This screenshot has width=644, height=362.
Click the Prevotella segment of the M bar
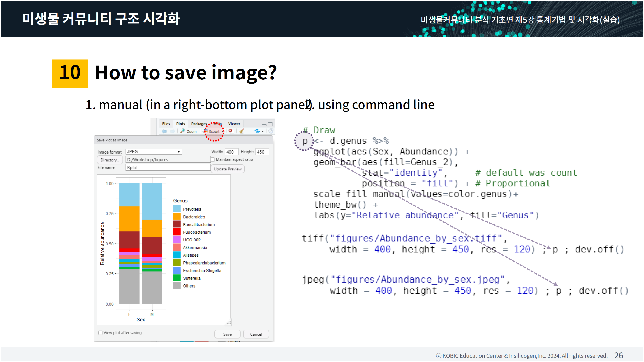point(152,201)
